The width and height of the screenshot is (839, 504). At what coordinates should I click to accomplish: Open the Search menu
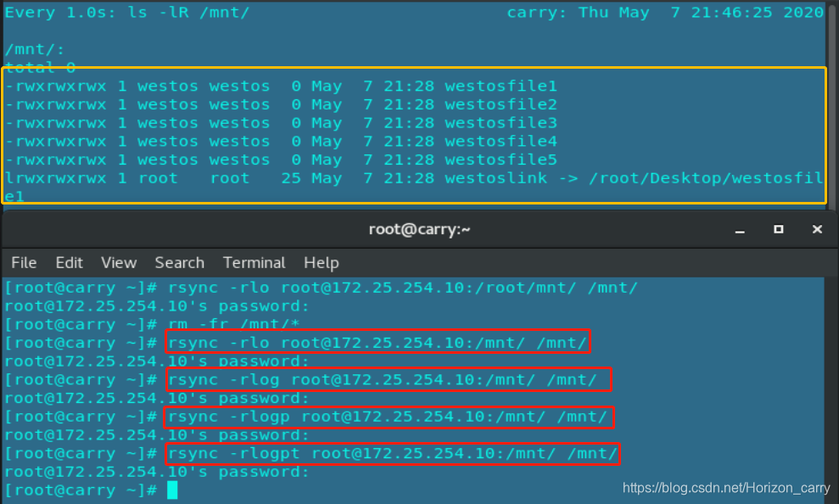pyautogui.click(x=179, y=262)
